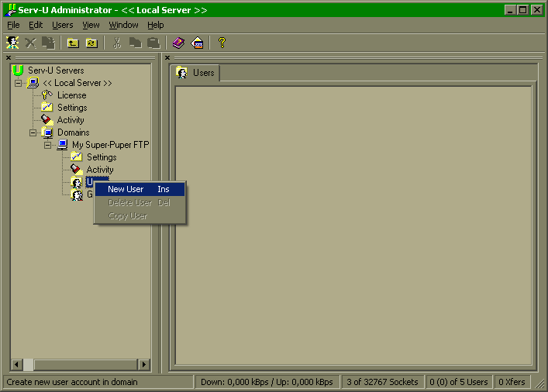The width and height of the screenshot is (548, 392).
Task: Select the Domains tree label
Action: tap(74, 132)
